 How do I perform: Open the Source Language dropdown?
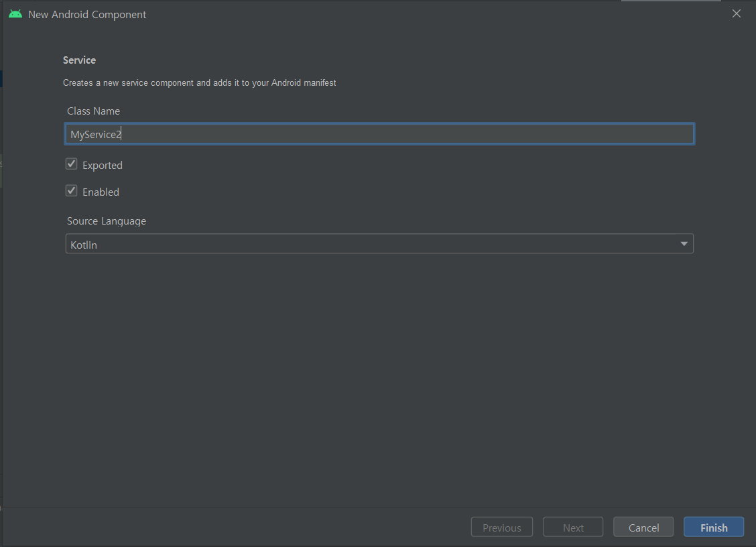point(379,244)
